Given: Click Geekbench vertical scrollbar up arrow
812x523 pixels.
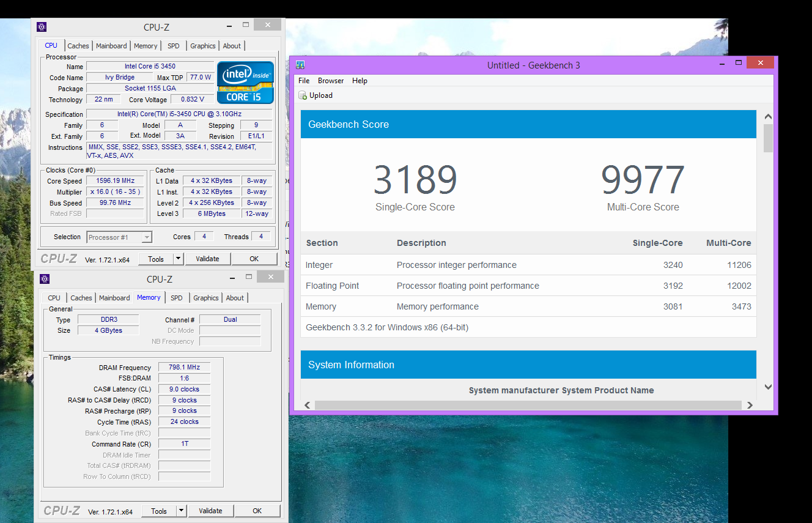Looking at the screenshot, I should tap(768, 117).
